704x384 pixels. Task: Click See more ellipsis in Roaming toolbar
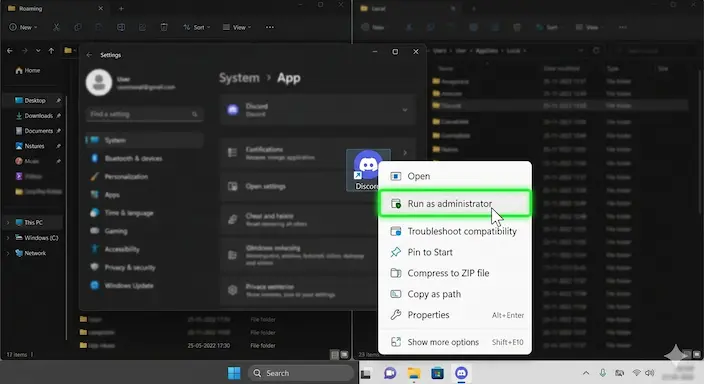point(269,27)
